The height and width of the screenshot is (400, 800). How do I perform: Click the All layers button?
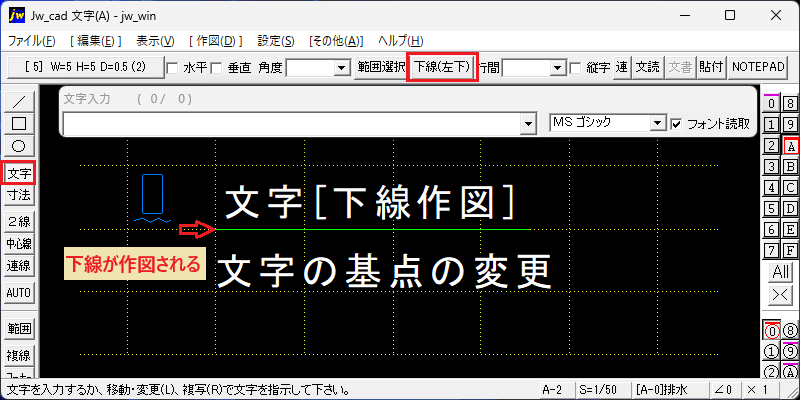tap(781, 272)
